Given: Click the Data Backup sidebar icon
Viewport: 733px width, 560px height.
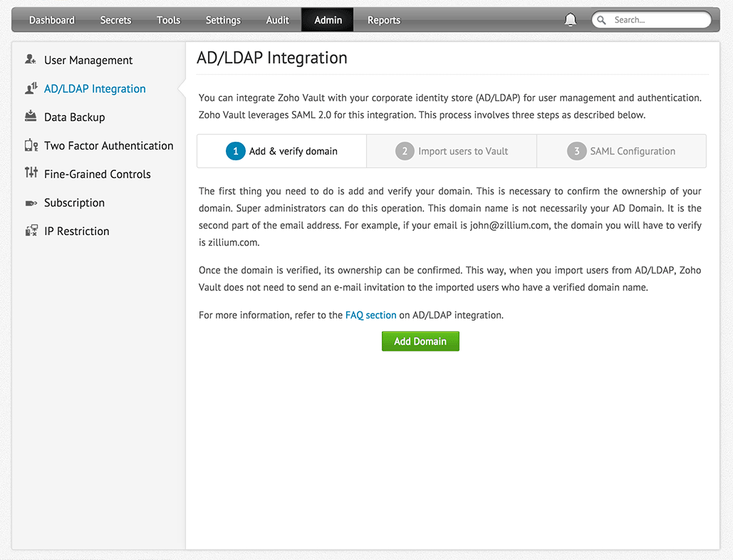Looking at the screenshot, I should 31,116.
